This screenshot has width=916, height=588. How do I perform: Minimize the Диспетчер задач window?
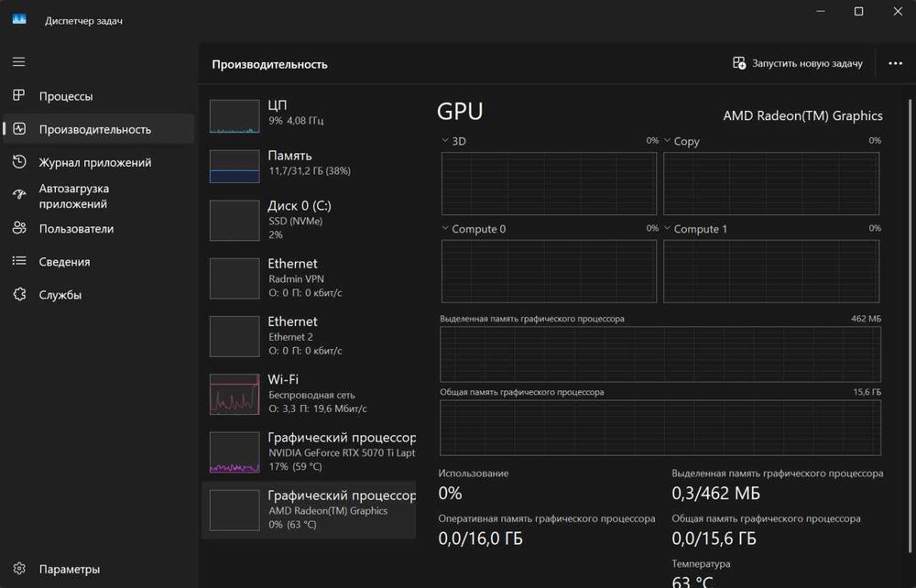click(821, 11)
